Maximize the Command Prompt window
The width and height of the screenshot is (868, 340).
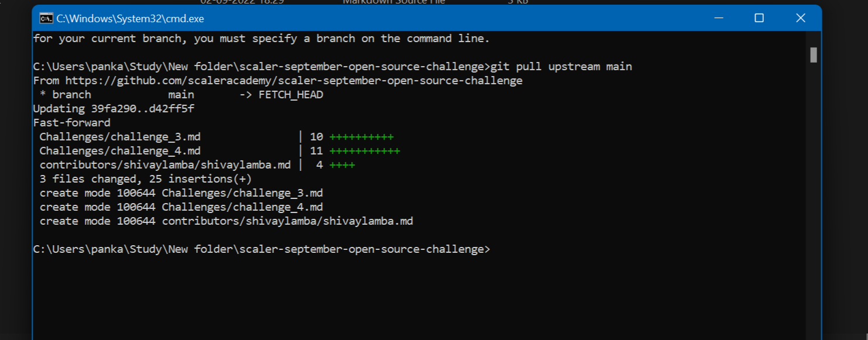pyautogui.click(x=759, y=18)
